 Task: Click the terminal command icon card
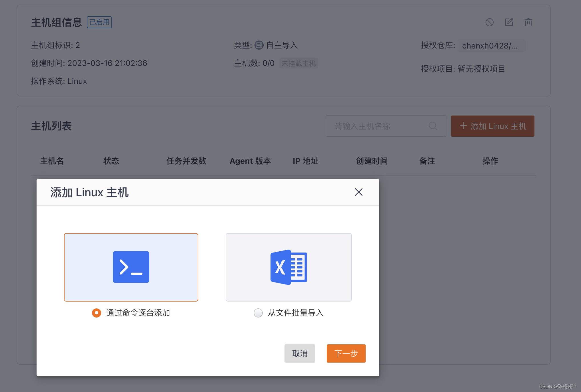[131, 267]
